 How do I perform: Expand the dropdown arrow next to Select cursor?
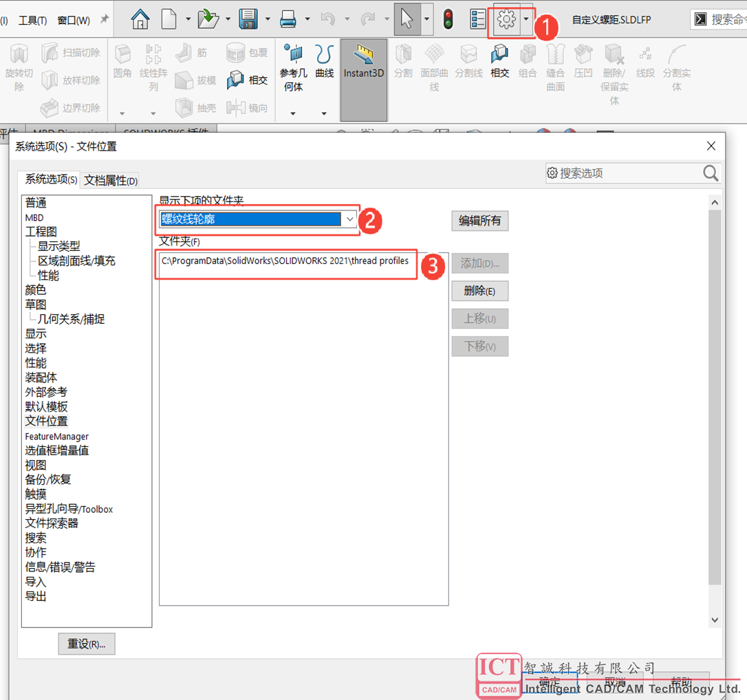pyautogui.click(x=426, y=19)
